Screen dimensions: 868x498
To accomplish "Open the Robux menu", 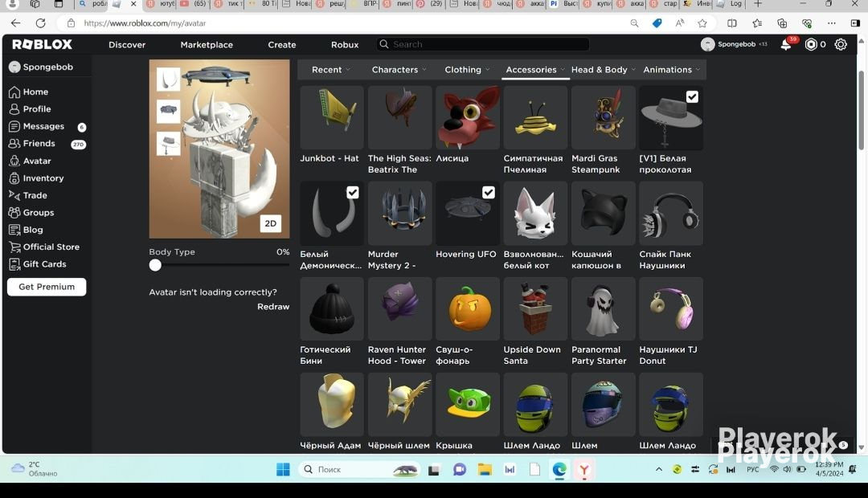I will click(345, 45).
